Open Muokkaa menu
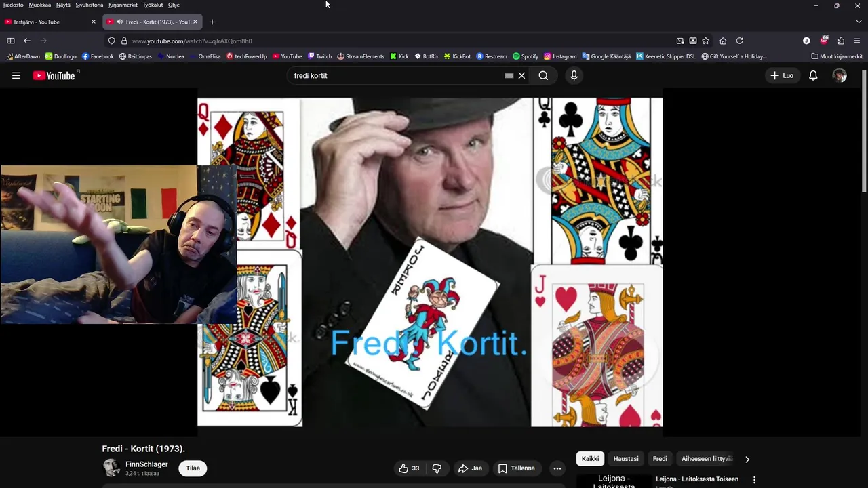The height and width of the screenshot is (488, 868). point(40,5)
